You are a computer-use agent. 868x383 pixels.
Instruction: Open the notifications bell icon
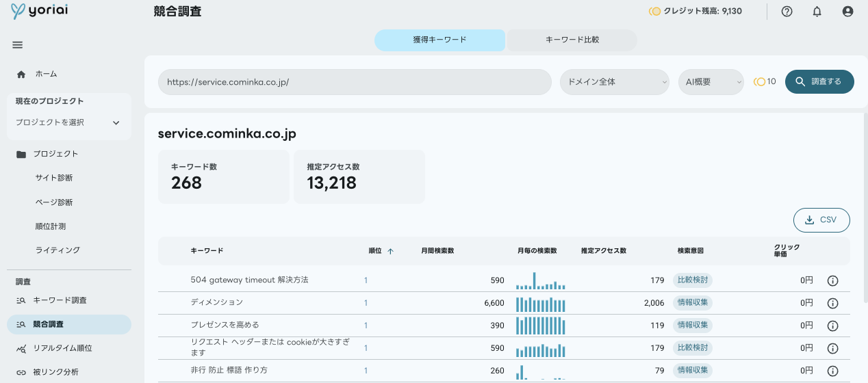tap(817, 12)
